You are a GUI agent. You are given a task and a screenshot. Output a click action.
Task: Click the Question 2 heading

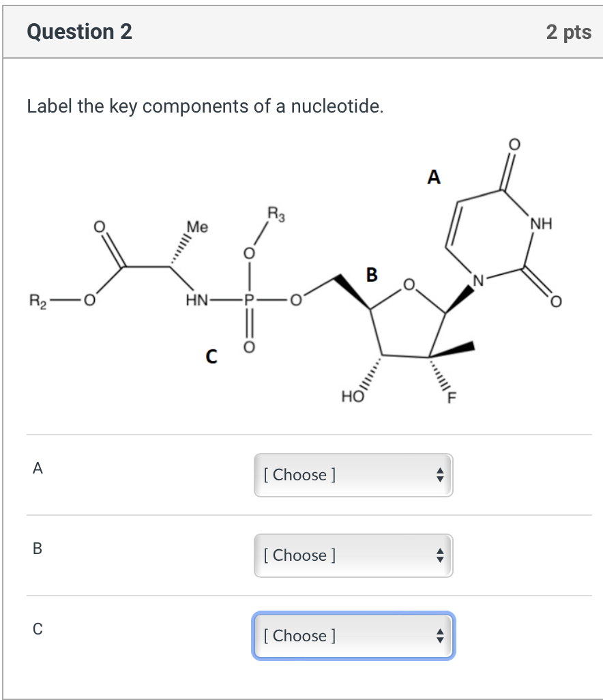[x=79, y=31]
